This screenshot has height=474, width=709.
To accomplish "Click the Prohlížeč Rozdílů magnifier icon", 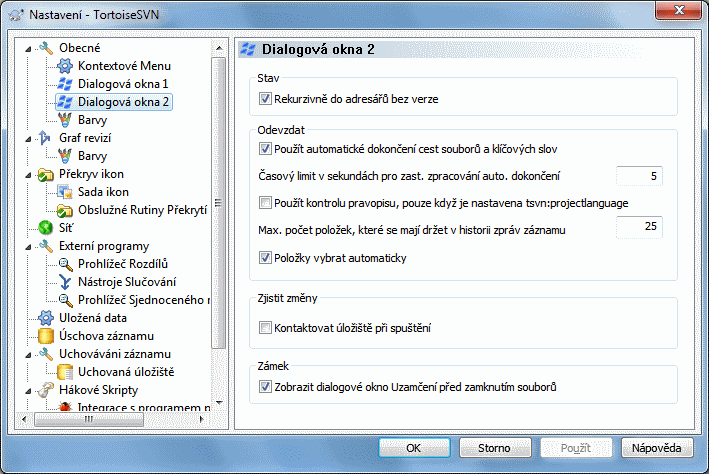I will pos(65,264).
